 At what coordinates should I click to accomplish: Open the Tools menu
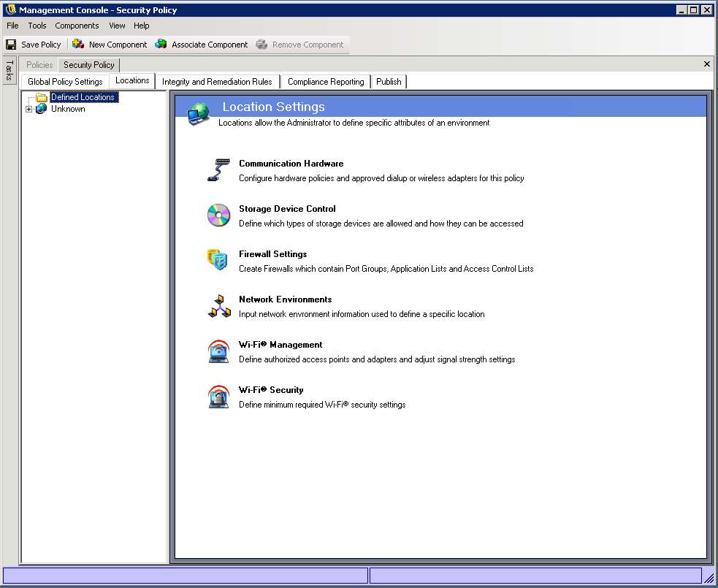tap(37, 26)
